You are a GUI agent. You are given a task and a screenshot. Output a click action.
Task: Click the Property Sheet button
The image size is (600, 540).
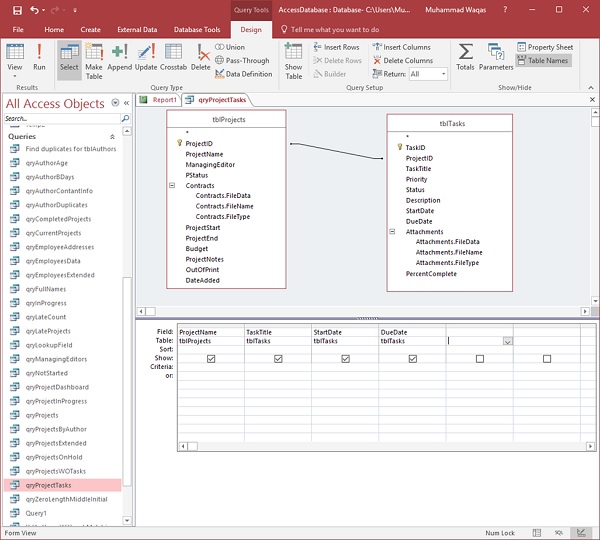pos(545,47)
